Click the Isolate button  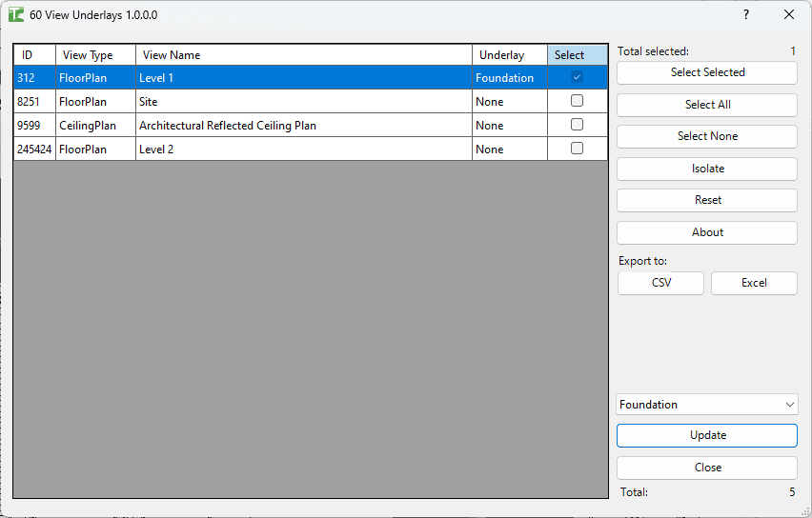pyautogui.click(x=707, y=169)
